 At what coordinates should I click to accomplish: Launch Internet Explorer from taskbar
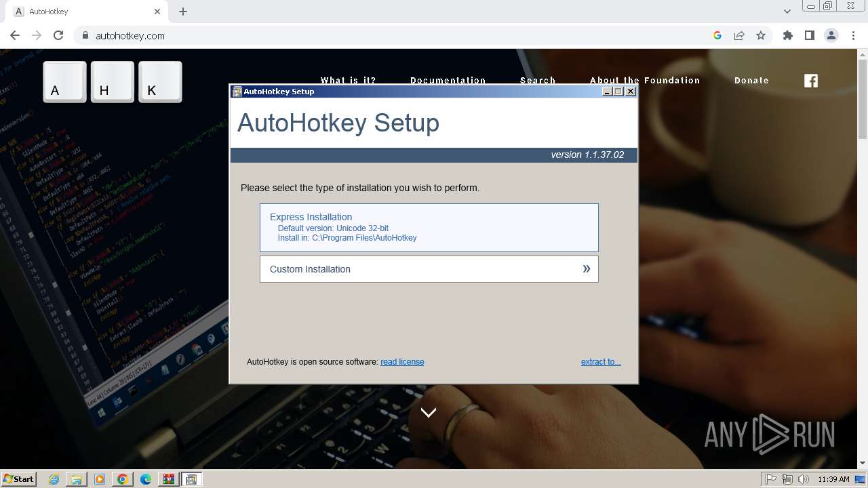(x=54, y=479)
